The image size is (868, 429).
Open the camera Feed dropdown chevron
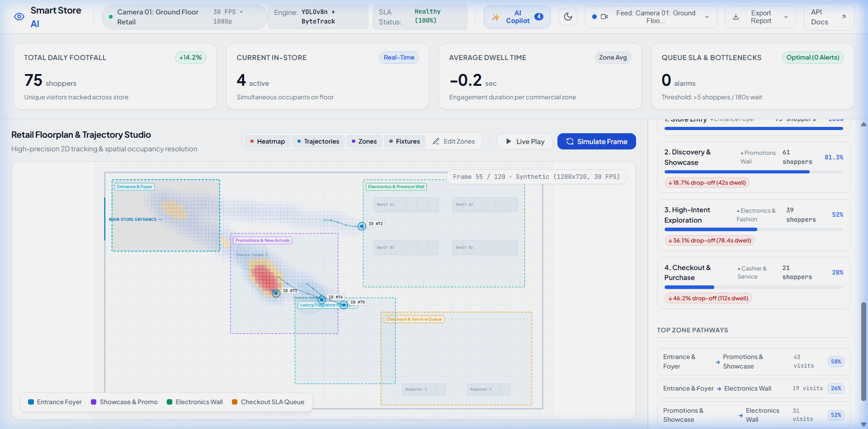tap(707, 17)
